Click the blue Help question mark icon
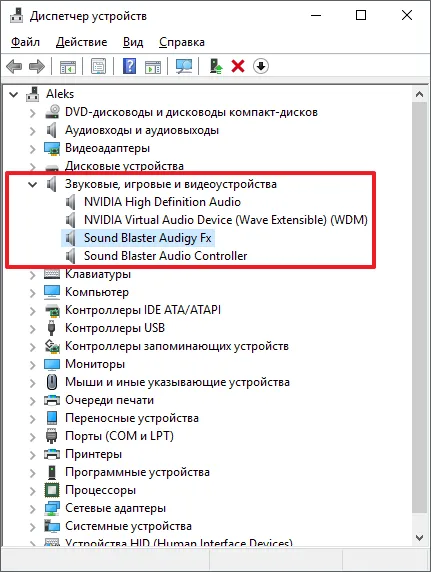The width and height of the screenshot is (431, 572). pos(130,66)
